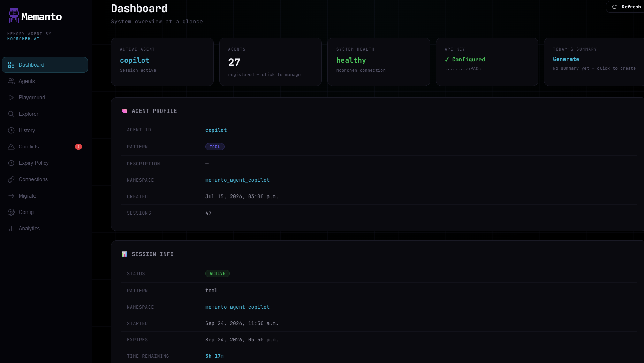644x363 pixels.
Task: Click the Config gear icon
Action: click(x=11, y=212)
